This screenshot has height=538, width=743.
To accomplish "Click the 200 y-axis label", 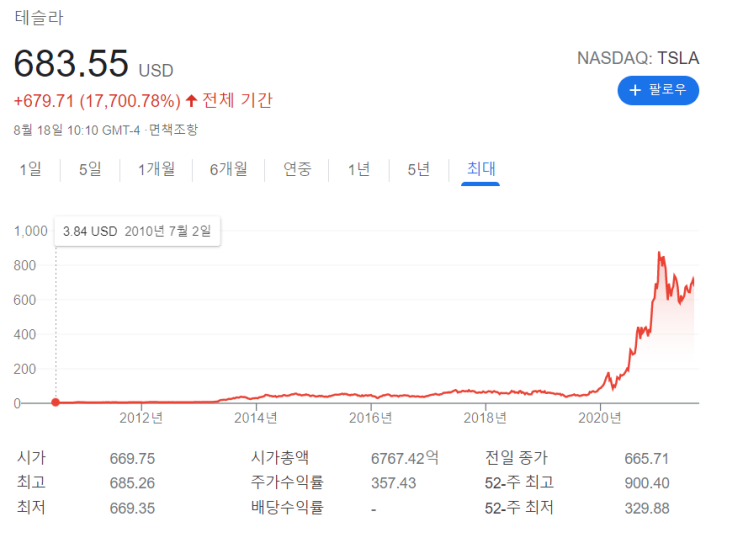I will [25, 369].
